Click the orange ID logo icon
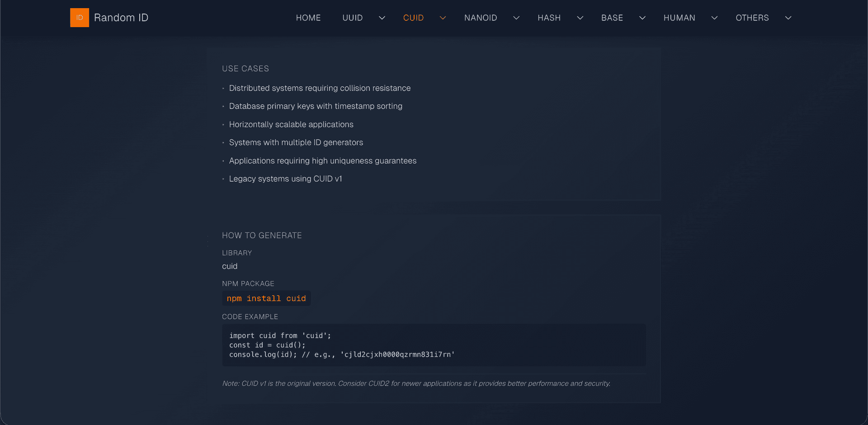The height and width of the screenshot is (425, 868). coord(80,18)
